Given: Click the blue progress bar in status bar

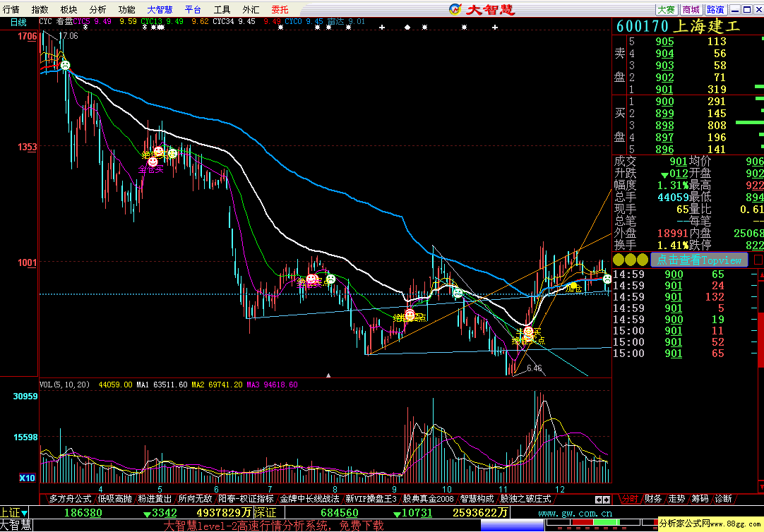Looking at the screenshot, I should tap(512, 525).
